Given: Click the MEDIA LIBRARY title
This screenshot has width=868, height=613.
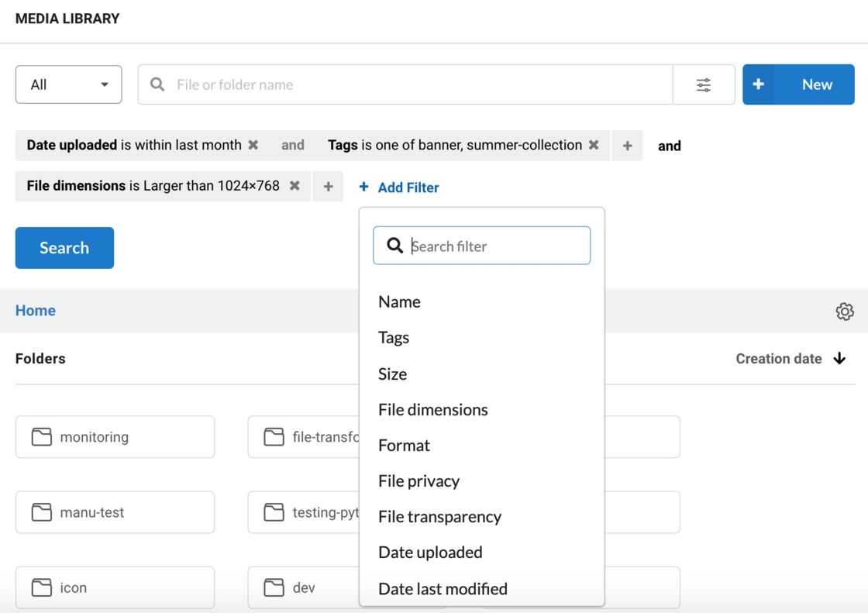Looking at the screenshot, I should [x=67, y=19].
